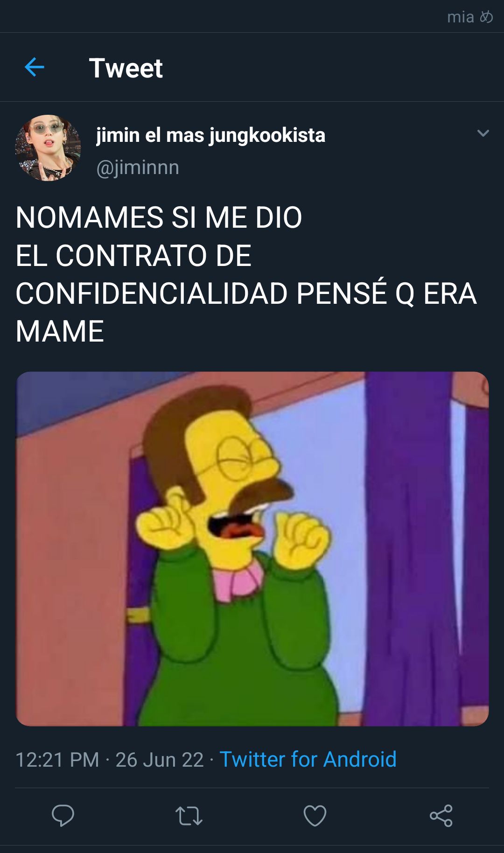
Task: Retweet this post using the arrows icon
Action: click(189, 816)
